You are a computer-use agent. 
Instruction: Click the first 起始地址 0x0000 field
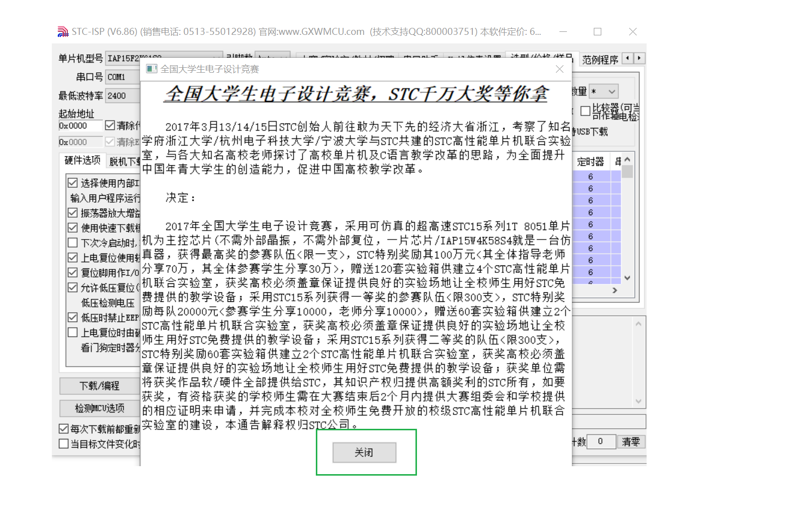coord(80,126)
